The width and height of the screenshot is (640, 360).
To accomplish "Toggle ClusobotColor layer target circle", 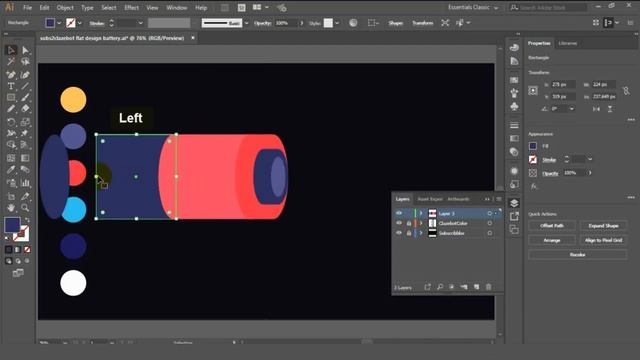I will (489, 223).
